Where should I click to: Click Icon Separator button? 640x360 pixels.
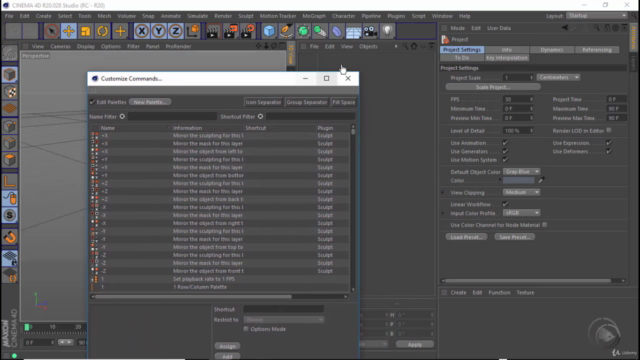[x=263, y=102]
